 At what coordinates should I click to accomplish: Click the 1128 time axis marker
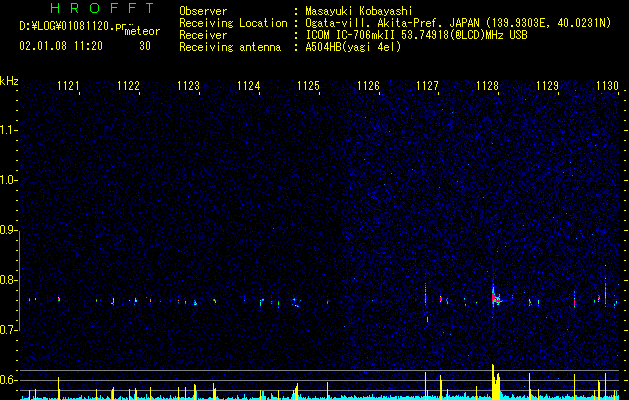click(487, 86)
